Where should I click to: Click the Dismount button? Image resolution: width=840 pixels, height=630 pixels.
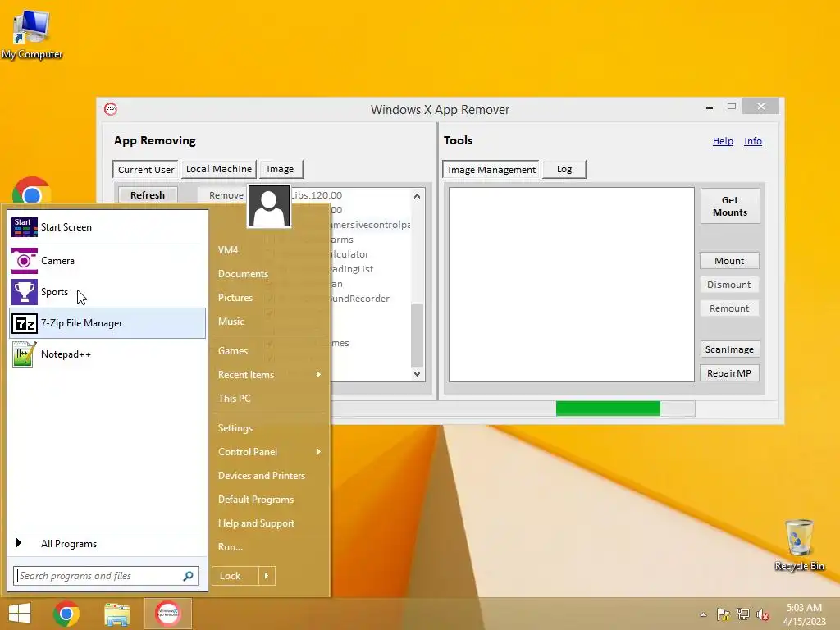click(x=729, y=285)
